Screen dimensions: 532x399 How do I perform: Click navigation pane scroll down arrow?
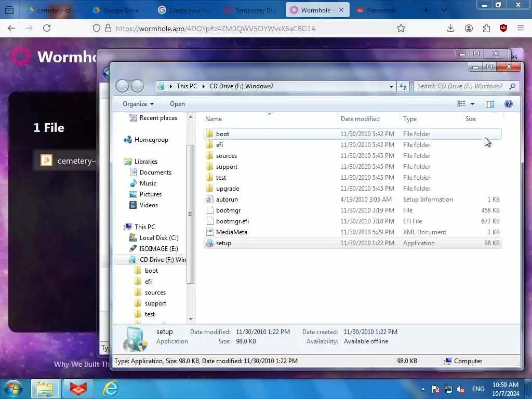[x=190, y=319]
